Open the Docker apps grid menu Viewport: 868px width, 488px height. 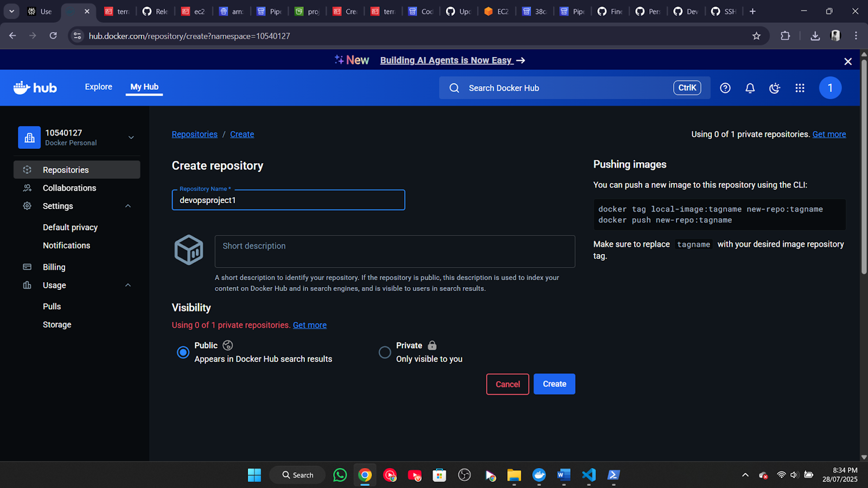click(x=800, y=88)
